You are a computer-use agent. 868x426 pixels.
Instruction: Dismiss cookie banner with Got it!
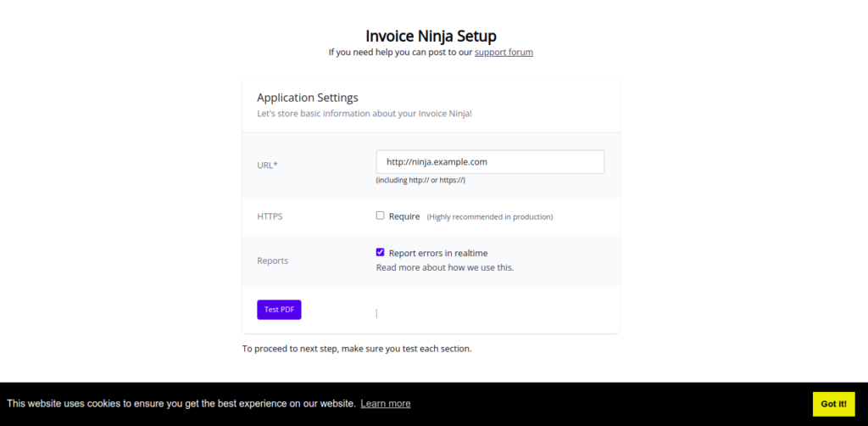pyautogui.click(x=834, y=404)
